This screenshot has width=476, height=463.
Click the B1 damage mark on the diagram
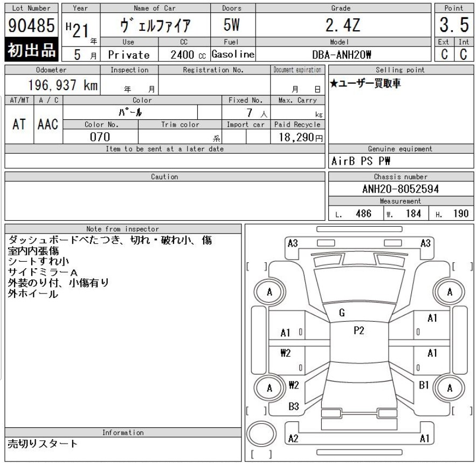tap(424, 385)
